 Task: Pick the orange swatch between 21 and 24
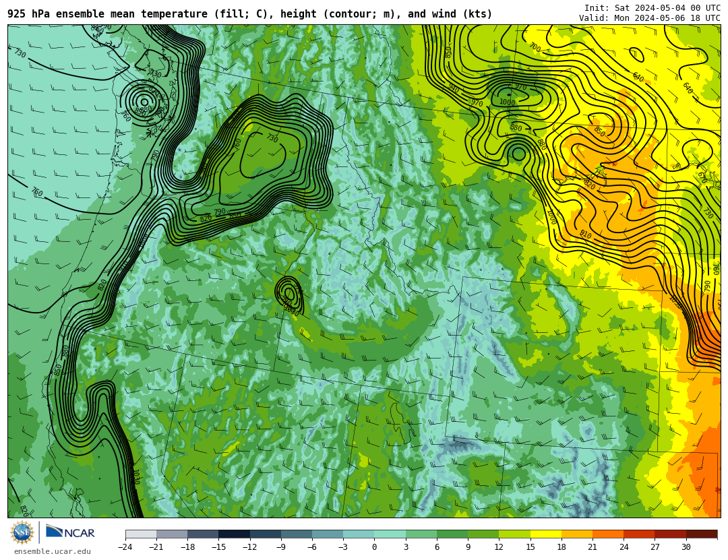tap(608, 534)
